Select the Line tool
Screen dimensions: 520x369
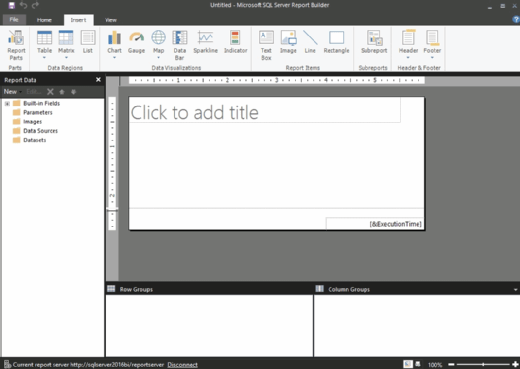310,42
